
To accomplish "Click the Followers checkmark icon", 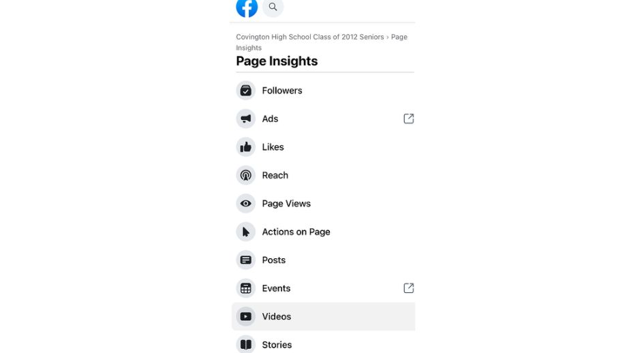I will pos(245,91).
